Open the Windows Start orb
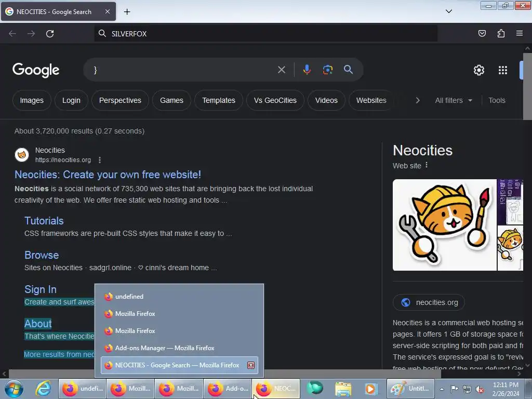532x399 pixels. coord(14,389)
